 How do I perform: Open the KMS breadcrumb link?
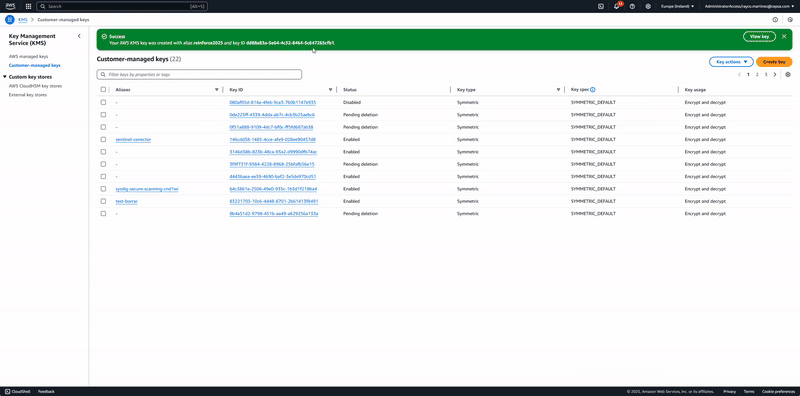point(22,19)
